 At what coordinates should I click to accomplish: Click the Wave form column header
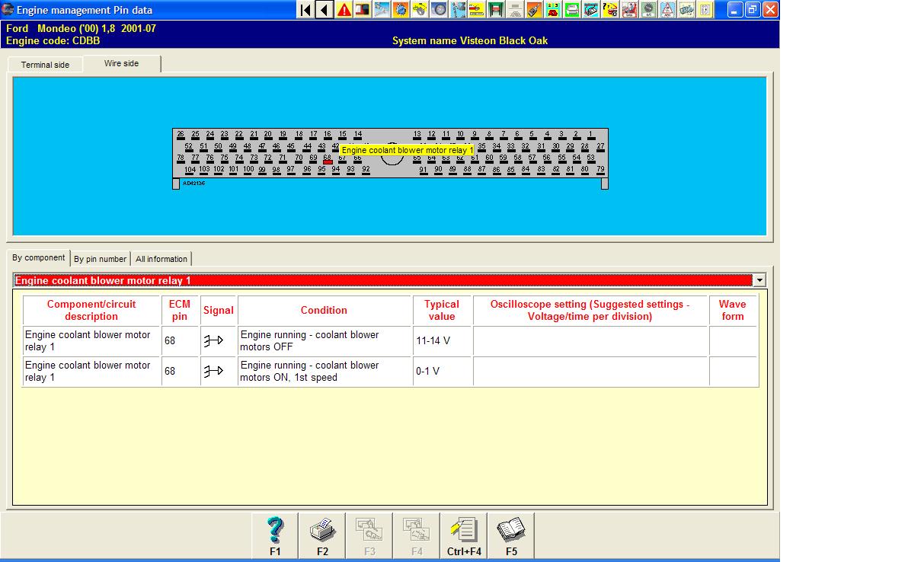pos(733,310)
